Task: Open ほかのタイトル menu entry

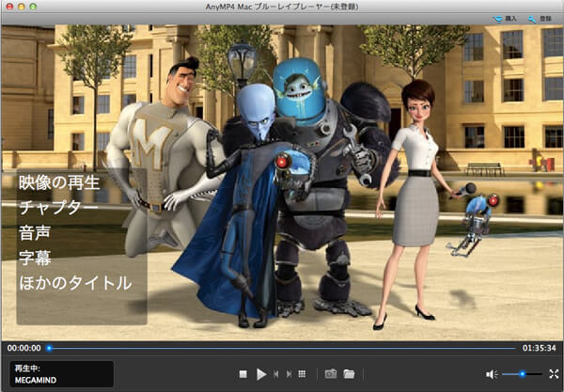Action: [75, 282]
